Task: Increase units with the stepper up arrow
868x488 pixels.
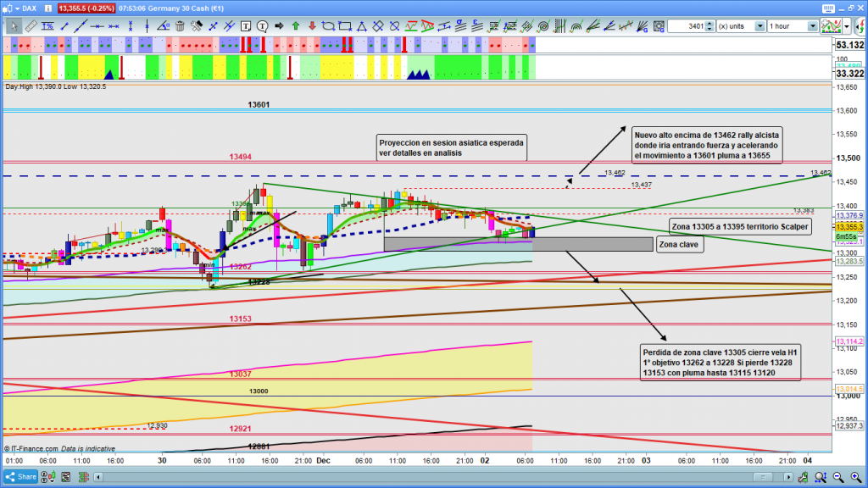Action: 709,23
